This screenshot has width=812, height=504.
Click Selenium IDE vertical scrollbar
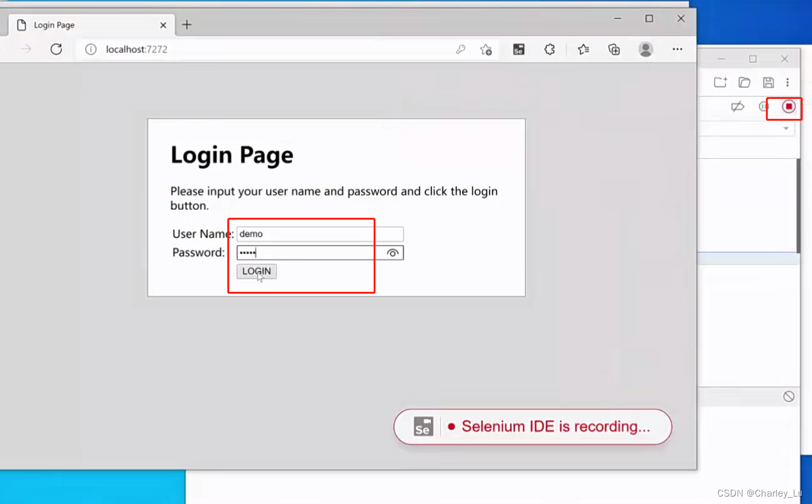click(x=798, y=205)
